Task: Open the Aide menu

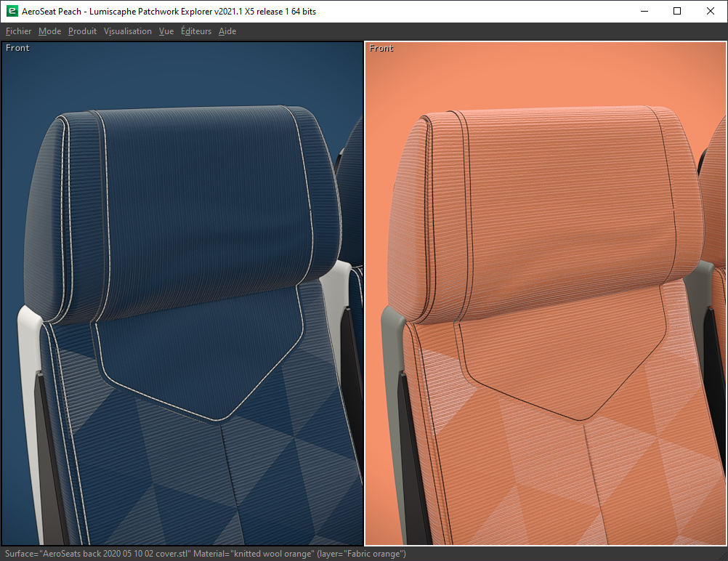Action: click(227, 31)
